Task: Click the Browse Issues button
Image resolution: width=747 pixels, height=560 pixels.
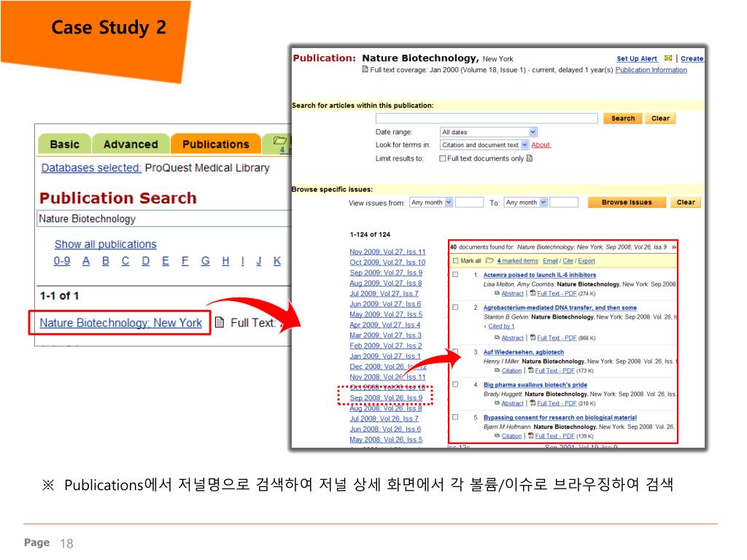Action: click(x=627, y=203)
